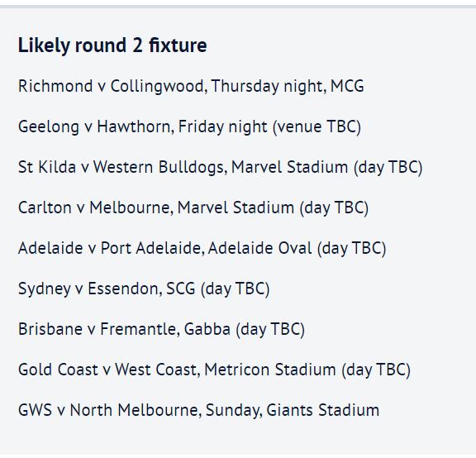Click 'Thursday night' in the Richmond line
Image resolution: width=476 pixels, height=458 pixels.
(x=269, y=86)
